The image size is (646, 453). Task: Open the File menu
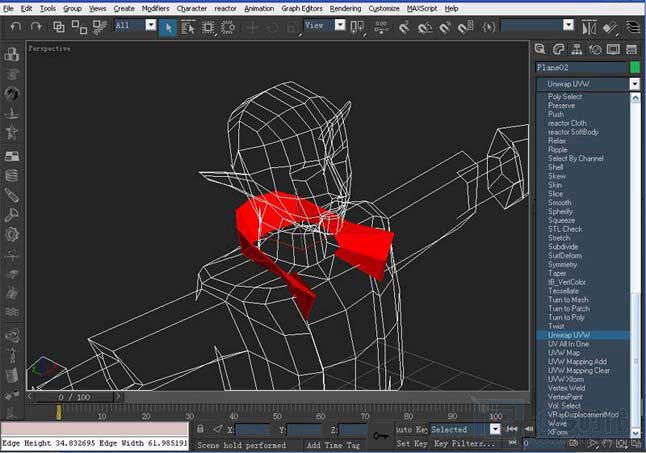(8, 8)
